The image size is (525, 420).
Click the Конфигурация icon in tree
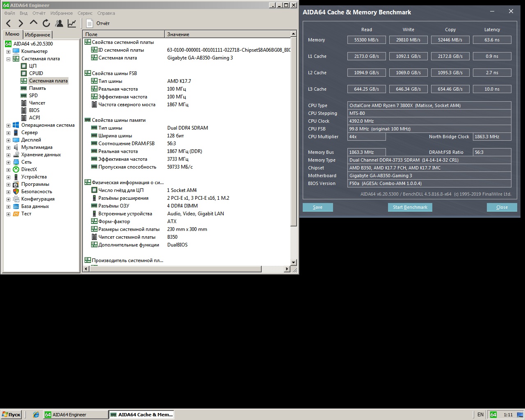pos(16,199)
